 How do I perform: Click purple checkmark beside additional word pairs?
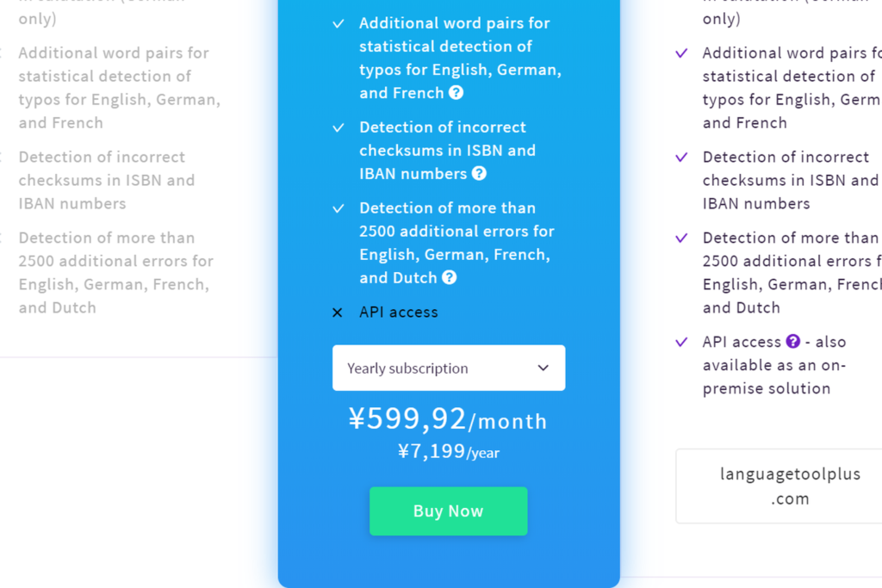(x=681, y=53)
